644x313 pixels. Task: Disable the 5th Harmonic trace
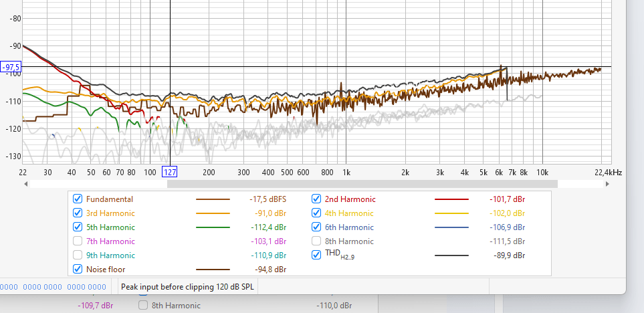[x=78, y=227]
